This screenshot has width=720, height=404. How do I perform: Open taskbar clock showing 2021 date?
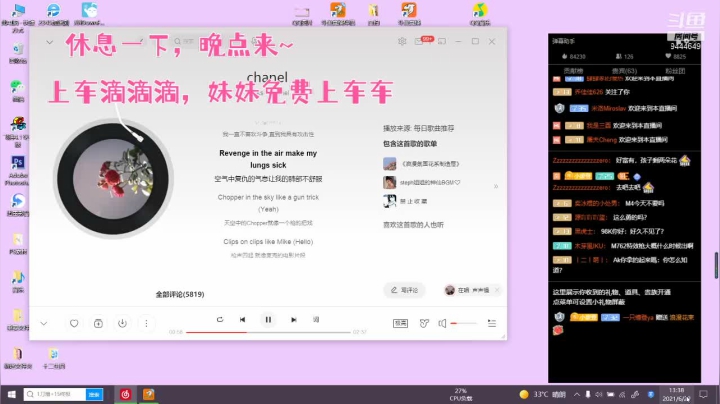pyautogui.click(x=676, y=394)
